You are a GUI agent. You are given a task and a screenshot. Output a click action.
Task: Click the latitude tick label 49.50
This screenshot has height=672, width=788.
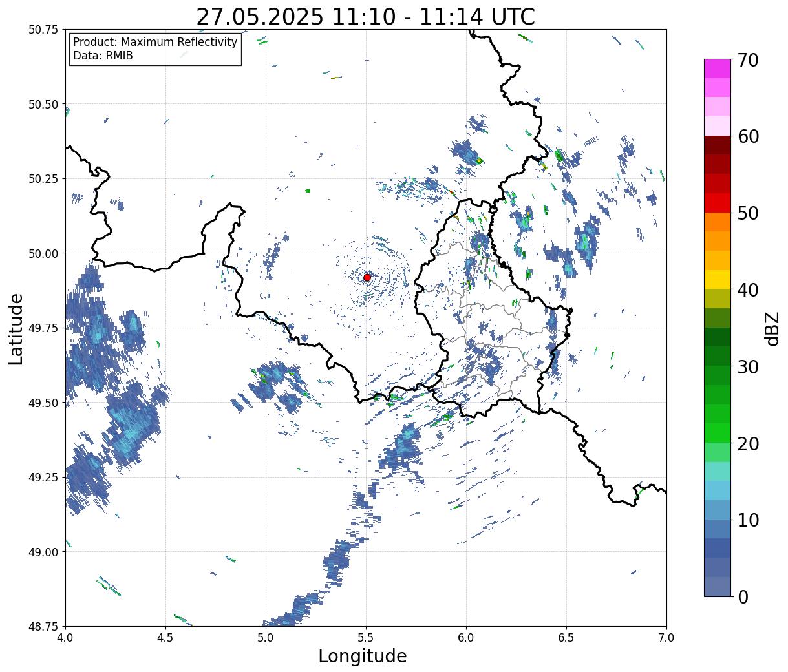tap(43, 403)
